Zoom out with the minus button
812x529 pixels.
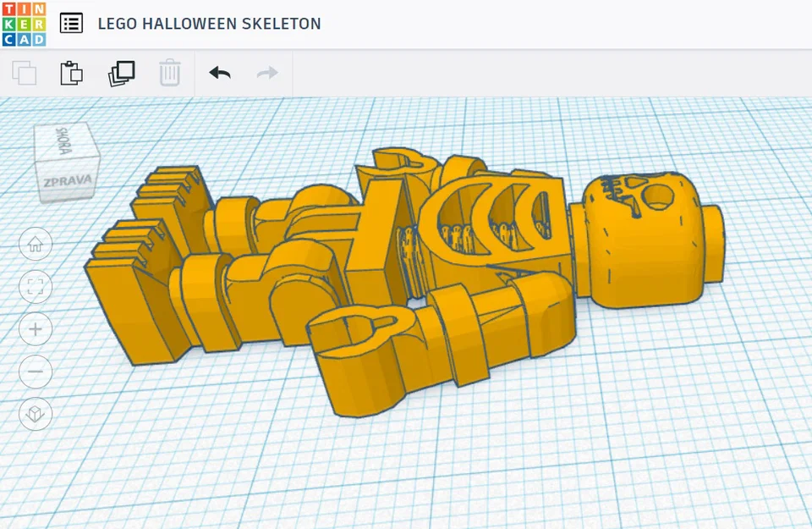(x=36, y=372)
